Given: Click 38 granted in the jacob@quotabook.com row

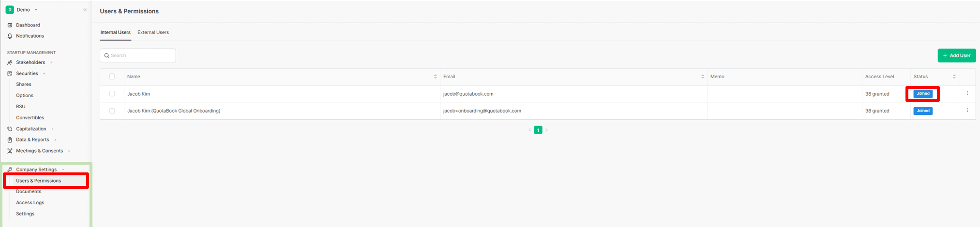Looking at the screenshot, I should click(x=877, y=94).
